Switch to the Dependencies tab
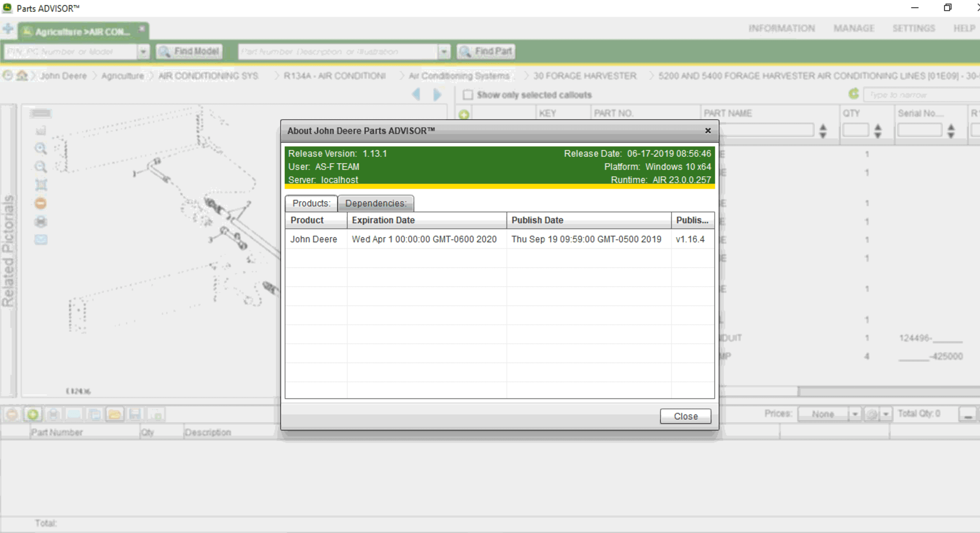 [375, 203]
